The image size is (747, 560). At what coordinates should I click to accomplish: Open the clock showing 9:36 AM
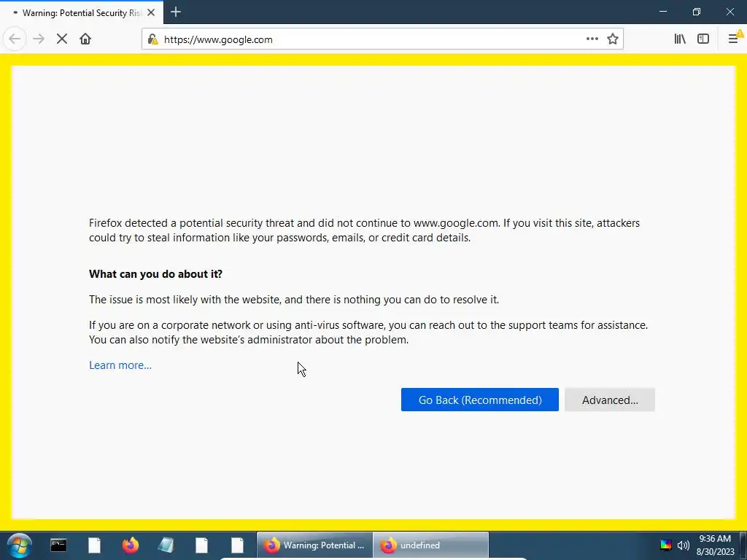coord(715,545)
